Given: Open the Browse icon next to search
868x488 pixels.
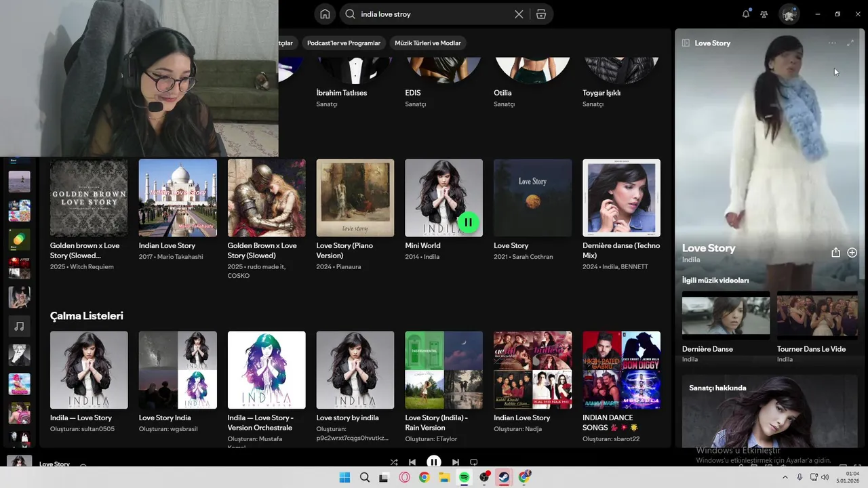Looking at the screenshot, I should [x=540, y=14].
